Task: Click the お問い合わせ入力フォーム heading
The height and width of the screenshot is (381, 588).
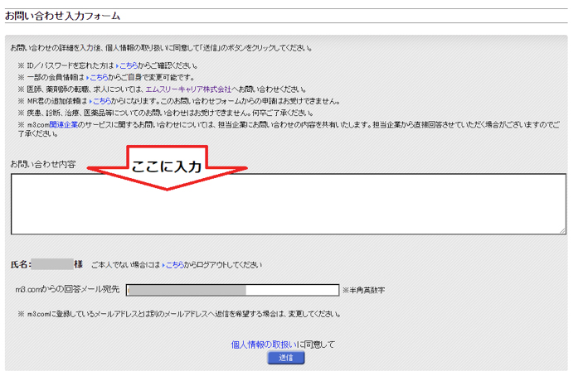Action: click(62, 16)
